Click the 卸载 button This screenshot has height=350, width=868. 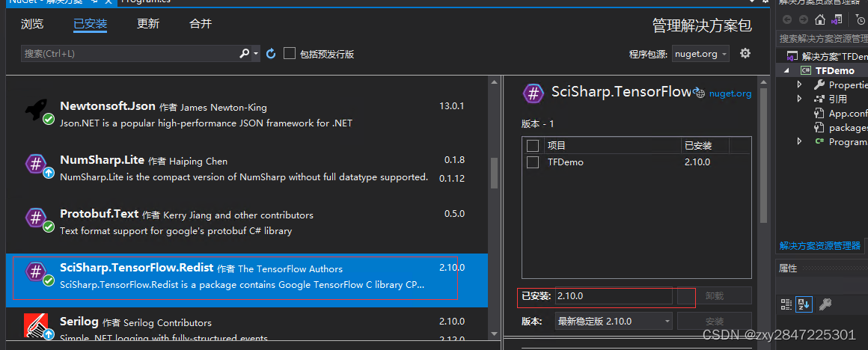point(714,296)
